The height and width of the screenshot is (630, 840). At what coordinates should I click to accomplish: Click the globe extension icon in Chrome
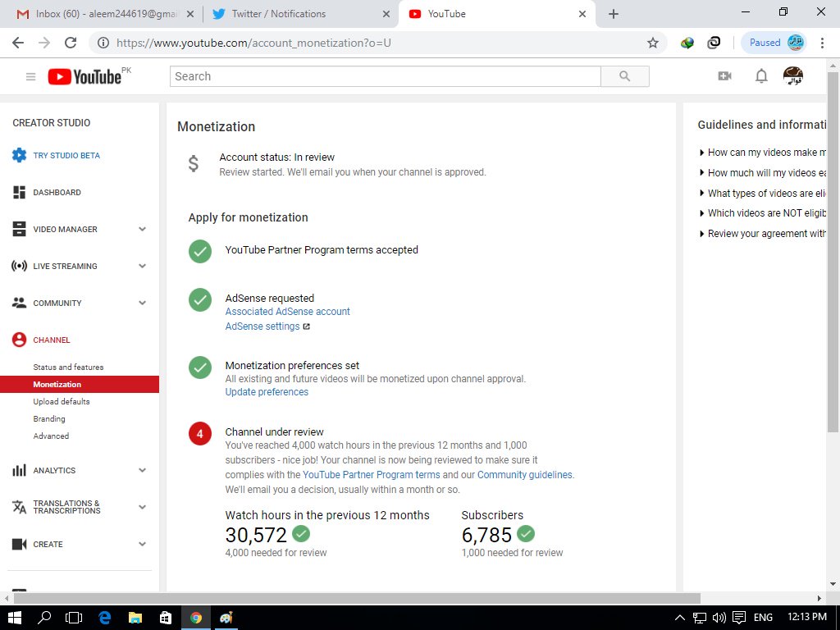click(687, 43)
